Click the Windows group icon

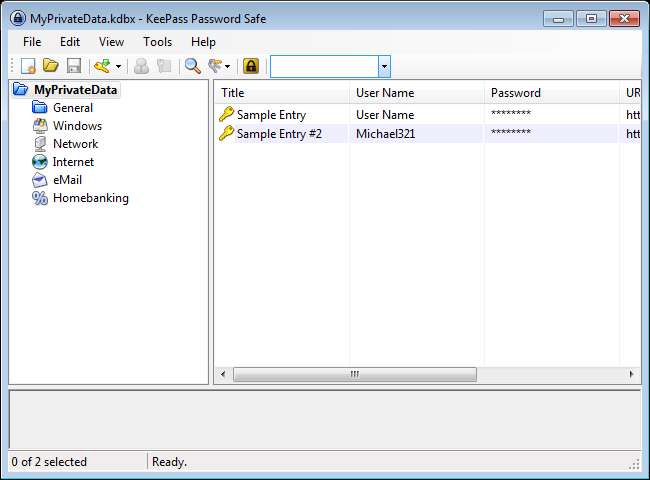40,126
